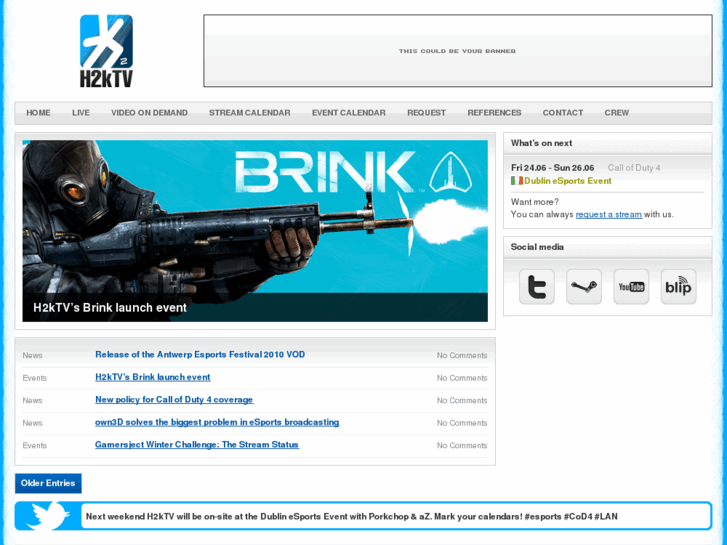Click the Twitter bird icon in tweet bar
727x545 pixels.
(x=48, y=515)
